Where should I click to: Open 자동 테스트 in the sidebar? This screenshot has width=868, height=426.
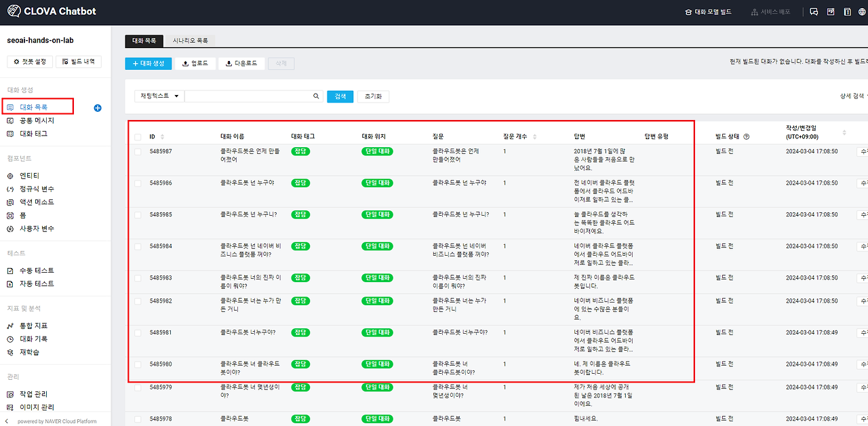point(37,284)
